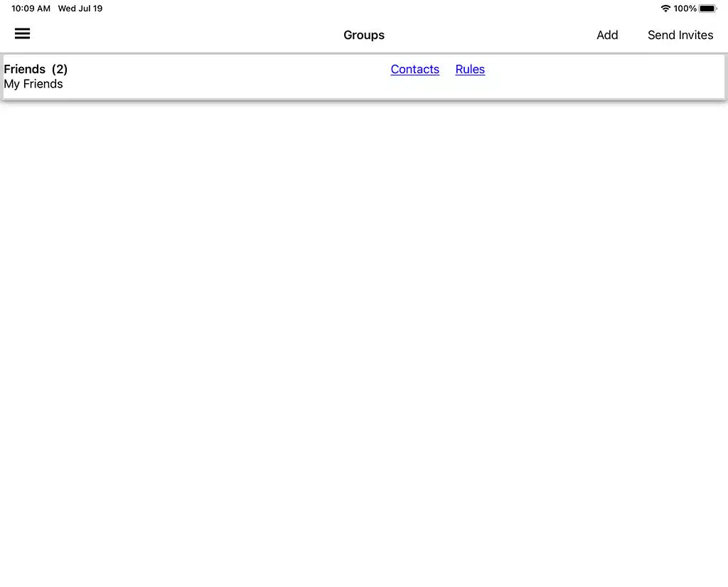
Task: Click header space between Groups and Add
Action: (x=491, y=35)
